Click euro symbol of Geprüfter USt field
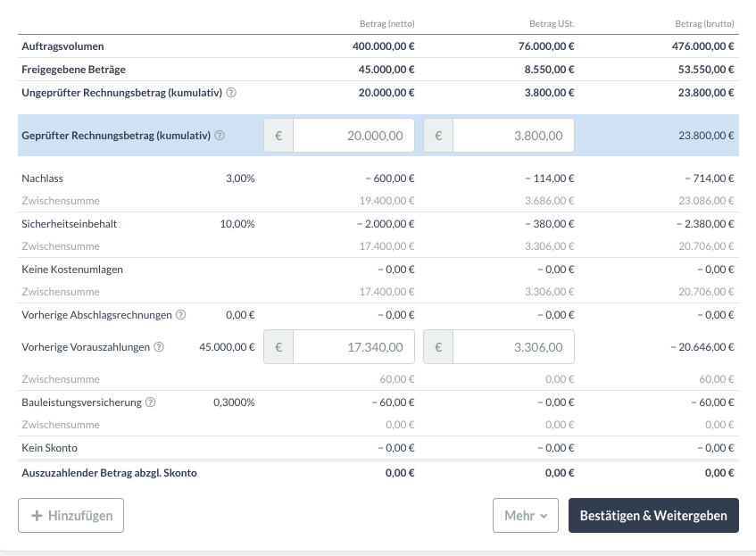 point(438,136)
